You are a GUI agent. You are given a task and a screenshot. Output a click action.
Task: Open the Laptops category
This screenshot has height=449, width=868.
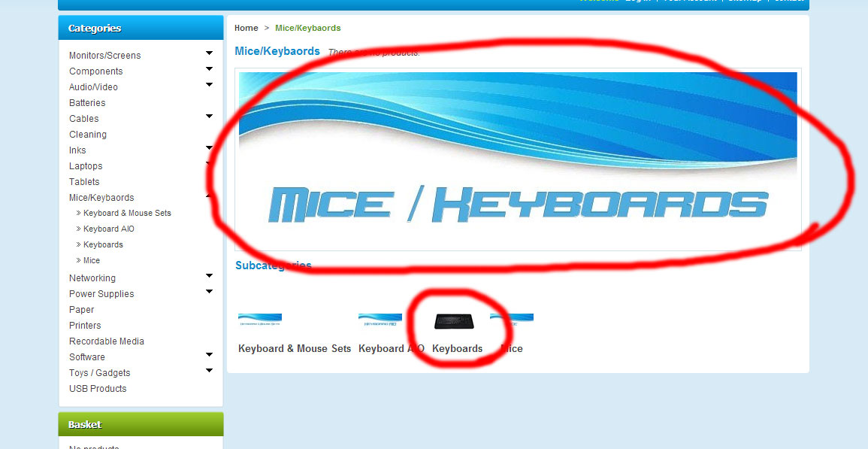coord(85,166)
